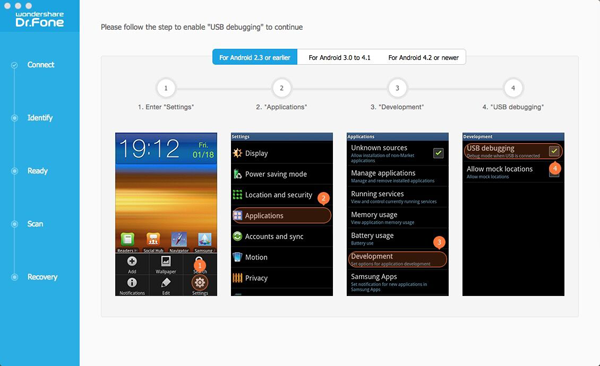Toggle the Unknown sources checkbox

pyautogui.click(x=438, y=153)
